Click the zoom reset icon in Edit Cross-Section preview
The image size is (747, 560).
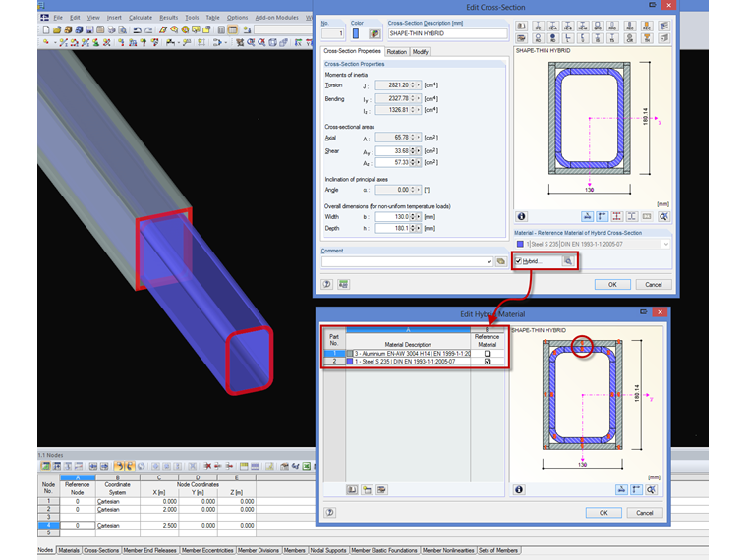point(663,217)
